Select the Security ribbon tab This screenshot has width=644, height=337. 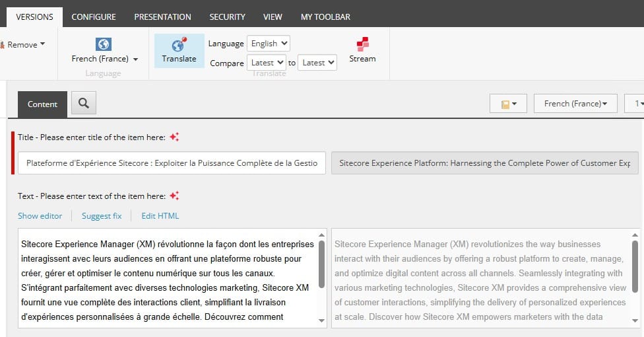pos(227,17)
